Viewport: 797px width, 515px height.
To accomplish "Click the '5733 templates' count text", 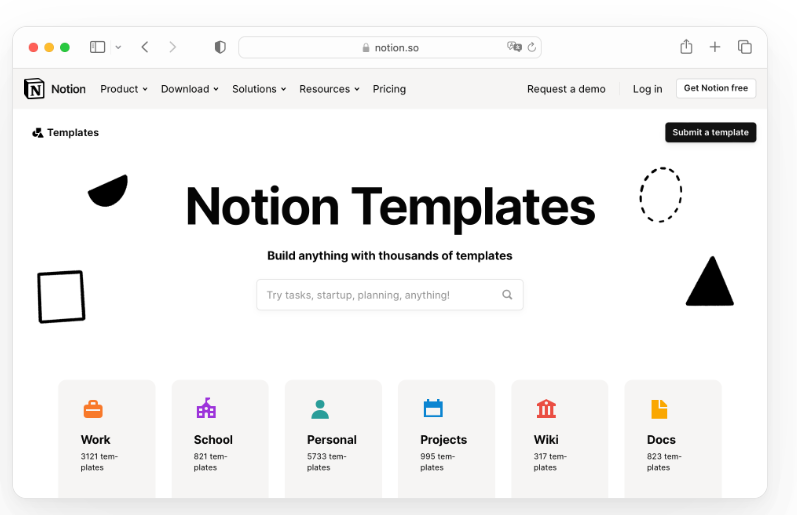I will coord(326,462).
